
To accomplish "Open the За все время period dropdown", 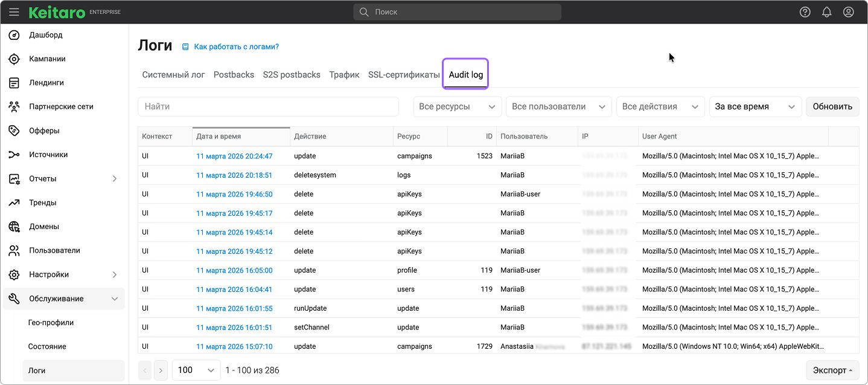I will 755,107.
